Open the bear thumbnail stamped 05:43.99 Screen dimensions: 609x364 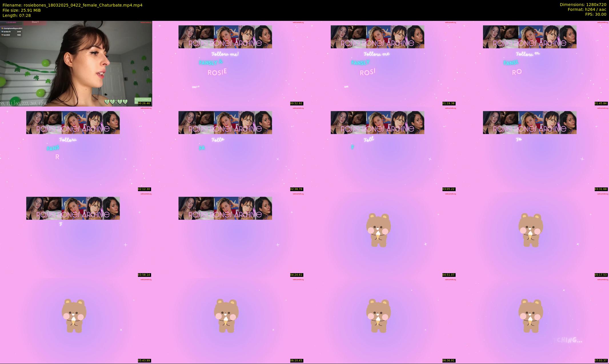pos(76,321)
